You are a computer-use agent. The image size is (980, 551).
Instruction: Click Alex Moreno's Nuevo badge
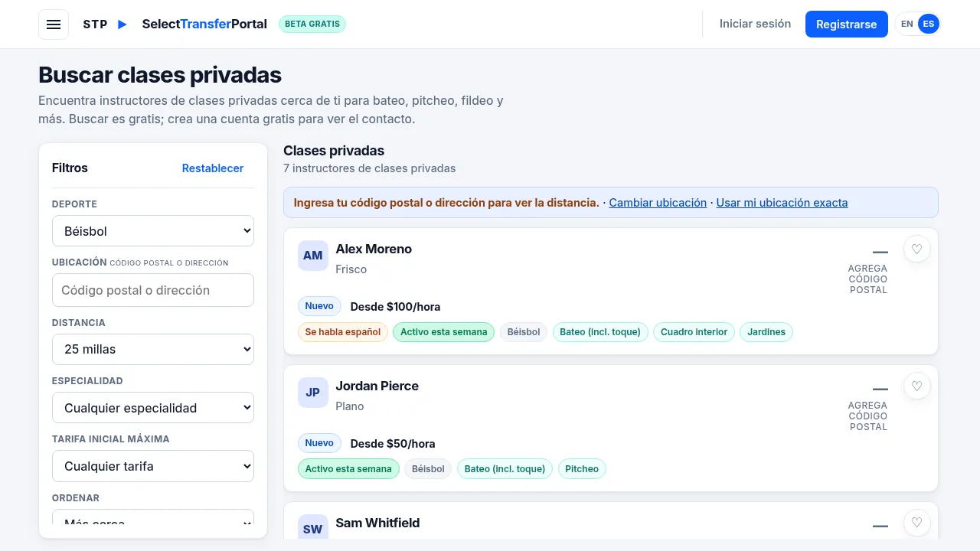click(x=319, y=306)
